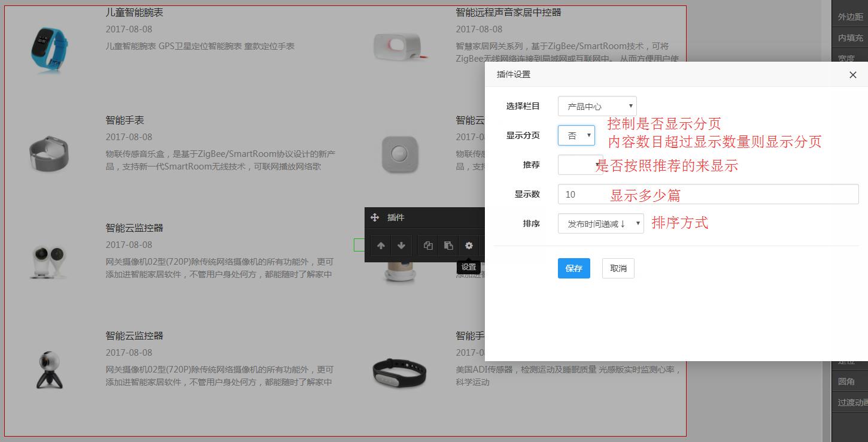Click the blue 保存 button
Viewport: 868px width, 442px height.
click(x=573, y=268)
